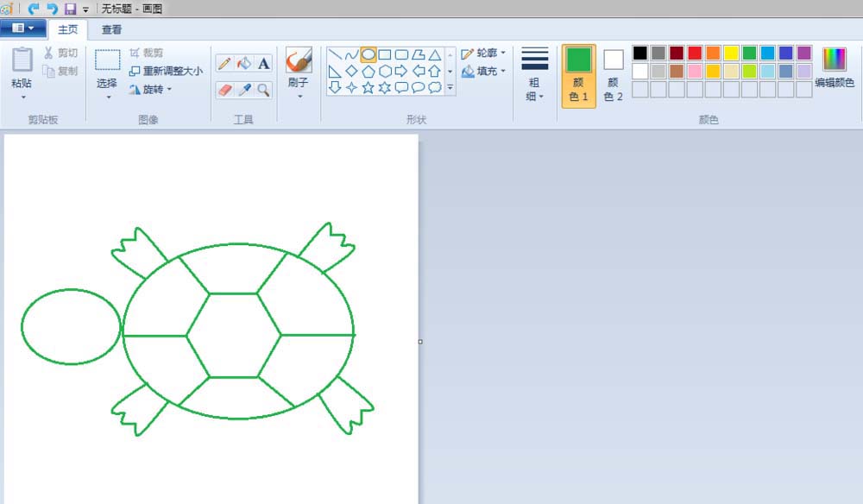Open the Size (粗细) line thickness dropdown

pyautogui.click(x=534, y=75)
